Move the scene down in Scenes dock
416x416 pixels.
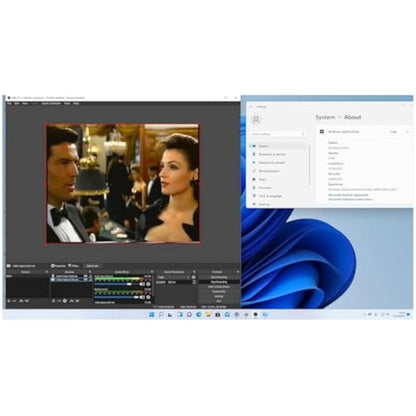pos(27,301)
